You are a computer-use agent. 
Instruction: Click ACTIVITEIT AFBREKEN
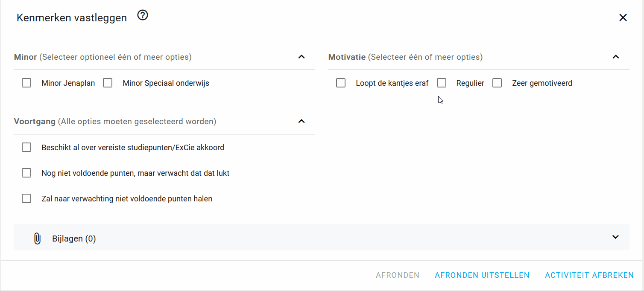pyautogui.click(x=589, y=275)
